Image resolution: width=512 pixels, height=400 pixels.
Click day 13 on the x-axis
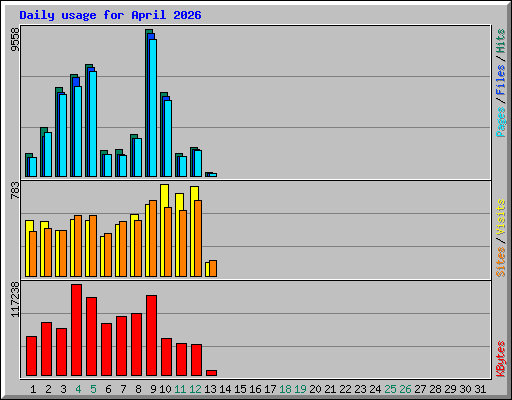[x=210, y=389]
